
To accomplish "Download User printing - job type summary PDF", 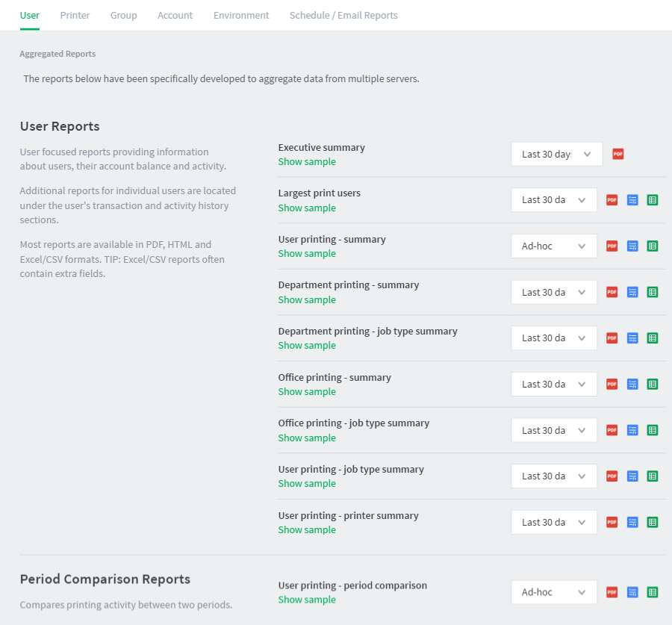I will (612, 476).
